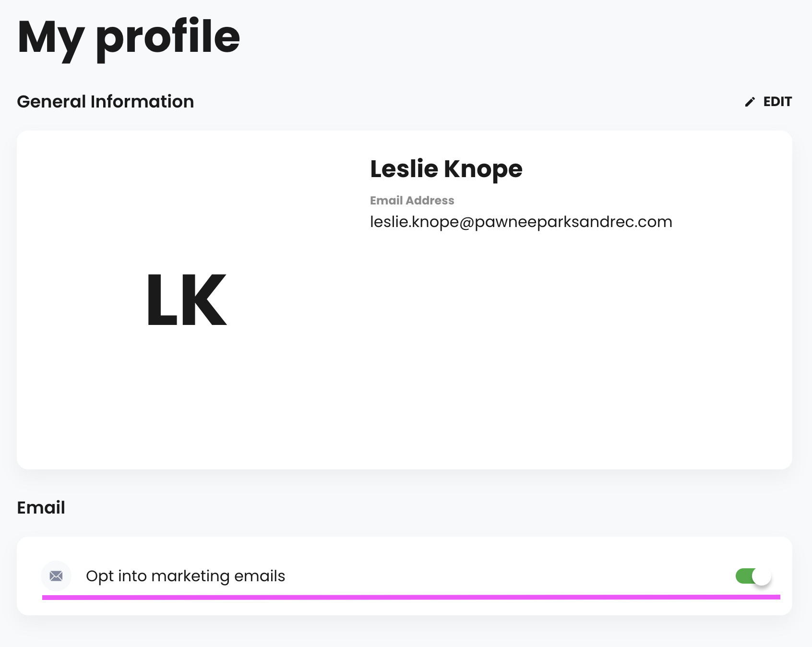812x647 pixels.
Task: Click the "Opt into marketing emails" label
Action: [x=186, y=576]
